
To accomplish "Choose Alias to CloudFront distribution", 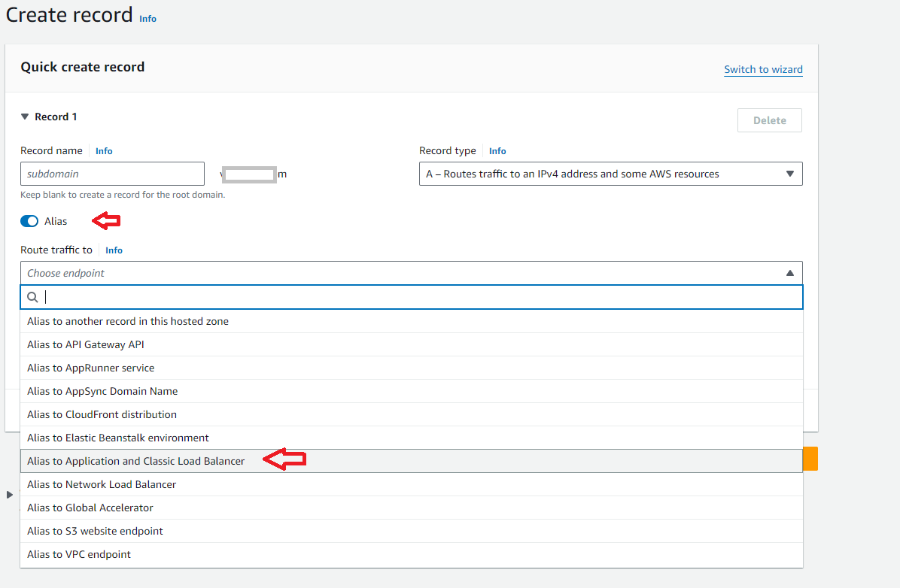I will tap(102, 414).
